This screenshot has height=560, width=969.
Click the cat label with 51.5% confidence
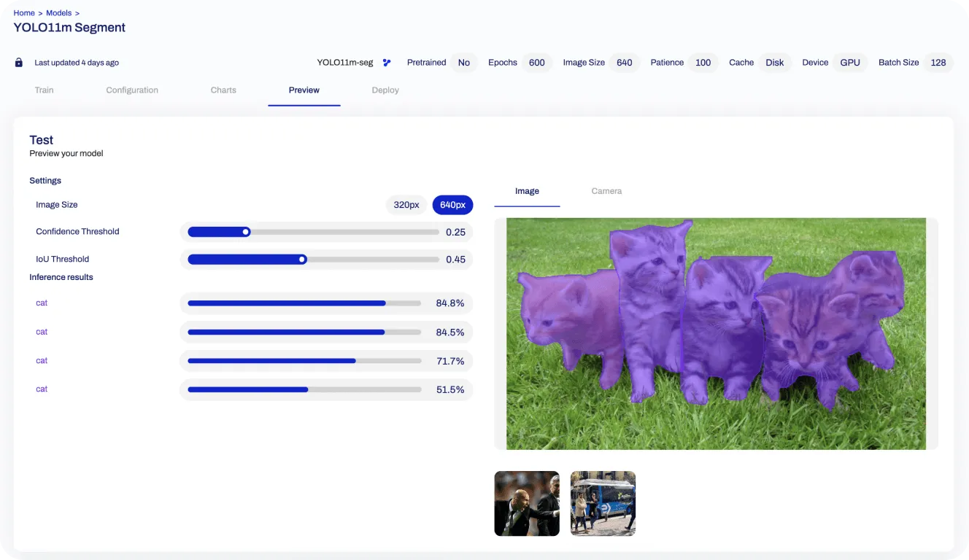pos(42,389)
